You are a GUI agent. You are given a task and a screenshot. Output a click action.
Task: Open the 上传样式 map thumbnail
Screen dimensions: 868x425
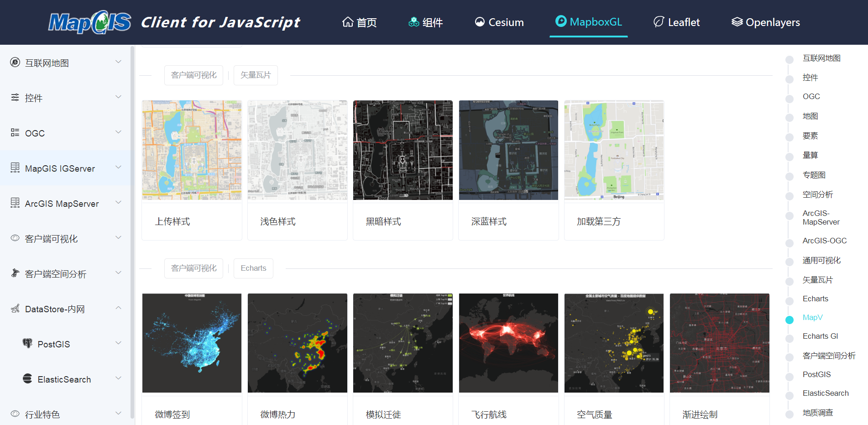click(x=192, y=150)
